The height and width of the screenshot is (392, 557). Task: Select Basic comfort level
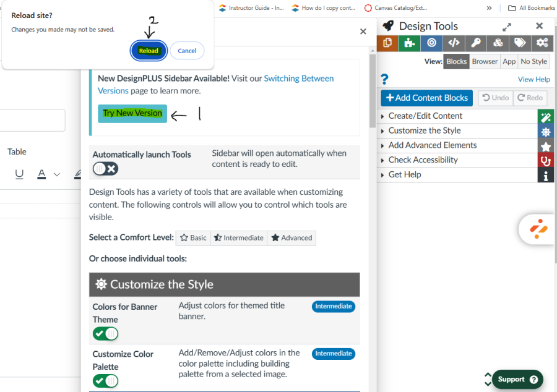tap(193, 237)
